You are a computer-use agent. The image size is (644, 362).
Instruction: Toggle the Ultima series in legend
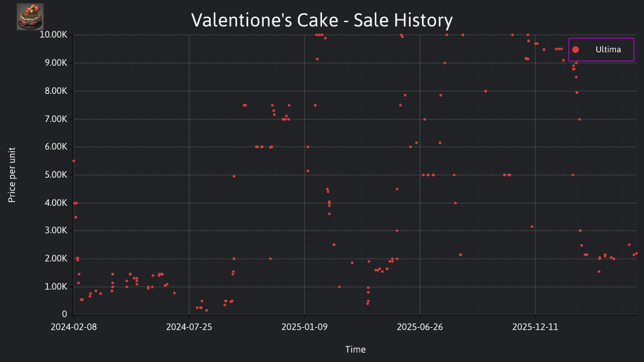(601, 50)
